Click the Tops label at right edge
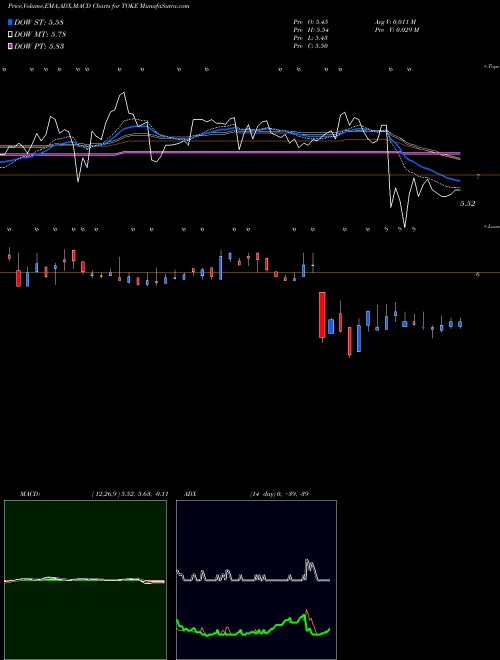This screenshot has width=500, height=660. (x=492, y=67)
